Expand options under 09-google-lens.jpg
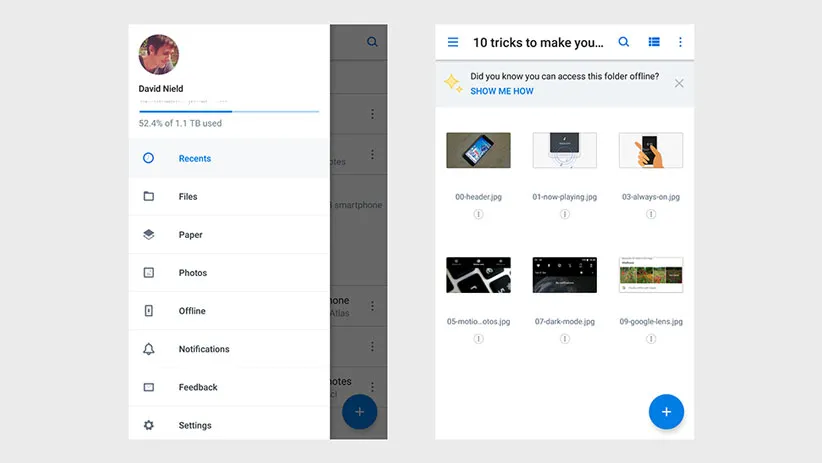The height and width of the screenshot is (463, 822). (x=650, y=339)
